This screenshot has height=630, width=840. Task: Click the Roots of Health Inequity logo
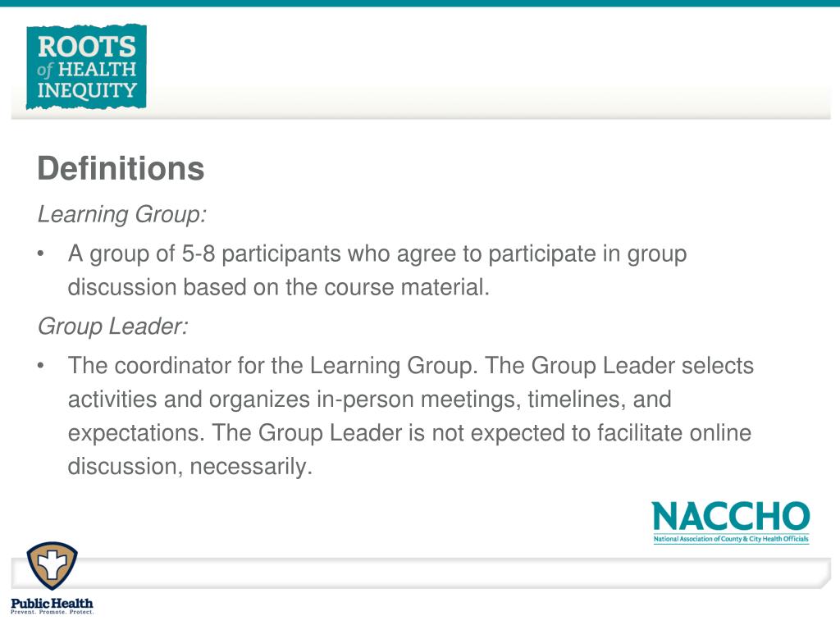tap(86, 67)
